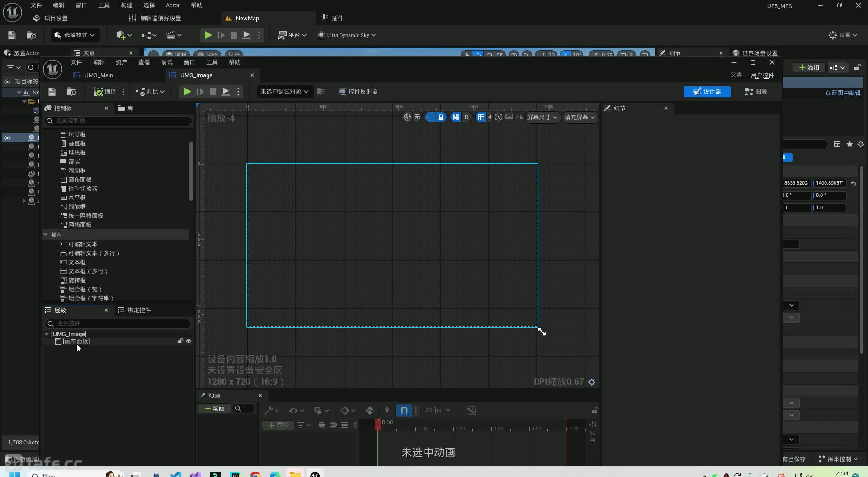
Task: Open the 库 library tab
Action: point(125,108)
